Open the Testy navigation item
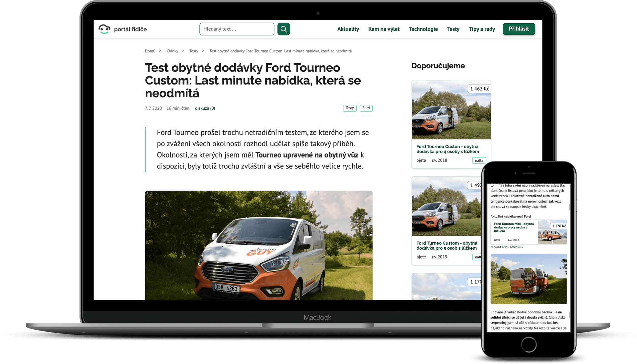Viewport: 637px width, 364px height. point(453,29)
